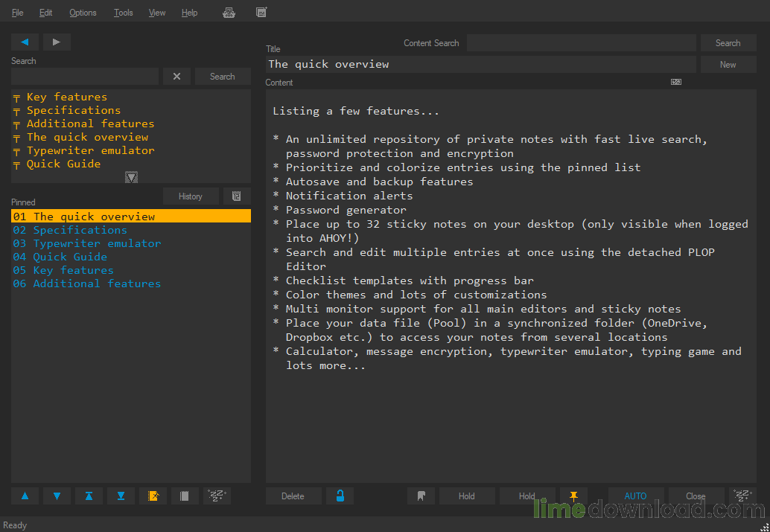Open the Options menu

[83, 13]
